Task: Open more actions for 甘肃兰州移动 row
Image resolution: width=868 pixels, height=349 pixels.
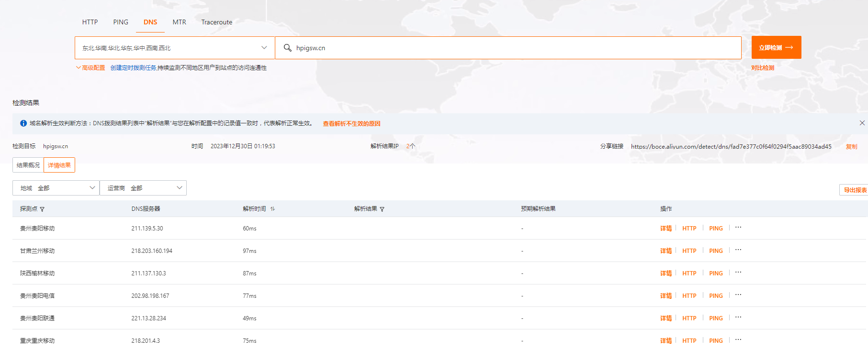Action: click(738, 250)
